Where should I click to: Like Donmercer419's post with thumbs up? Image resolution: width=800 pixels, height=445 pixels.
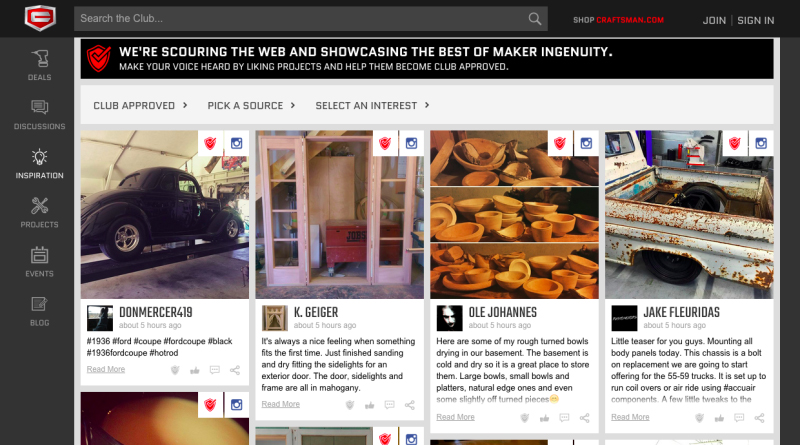click(194, 370)
